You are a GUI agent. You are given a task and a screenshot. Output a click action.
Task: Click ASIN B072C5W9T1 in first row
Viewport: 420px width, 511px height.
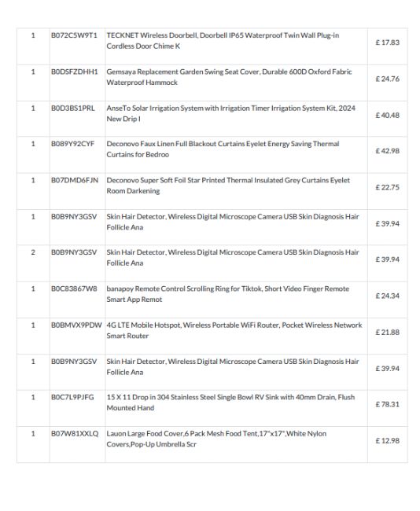pos(74,35)
